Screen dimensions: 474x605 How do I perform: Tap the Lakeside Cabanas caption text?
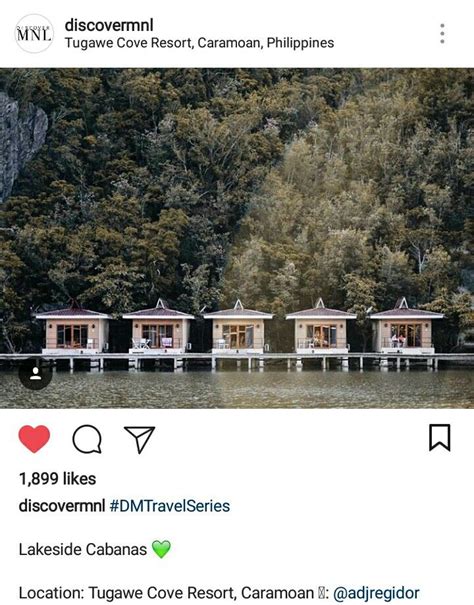tap(83, 549)
